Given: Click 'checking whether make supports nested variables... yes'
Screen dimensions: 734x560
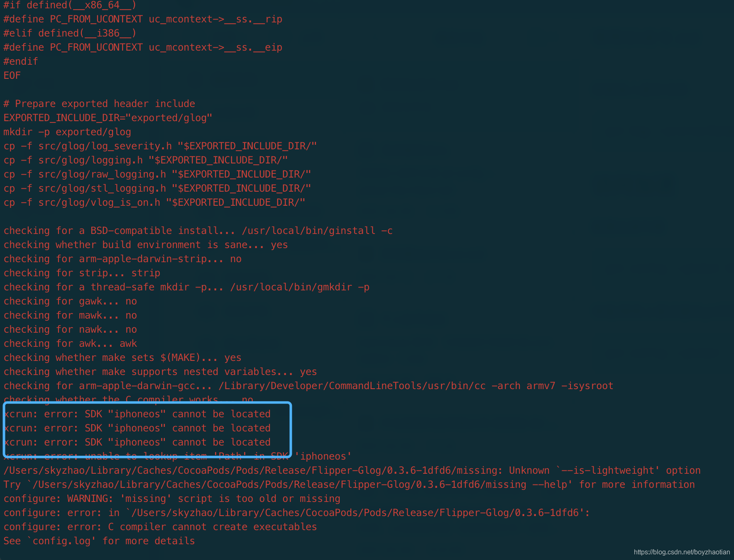Looking at the screenshot, I should point(160,372).
